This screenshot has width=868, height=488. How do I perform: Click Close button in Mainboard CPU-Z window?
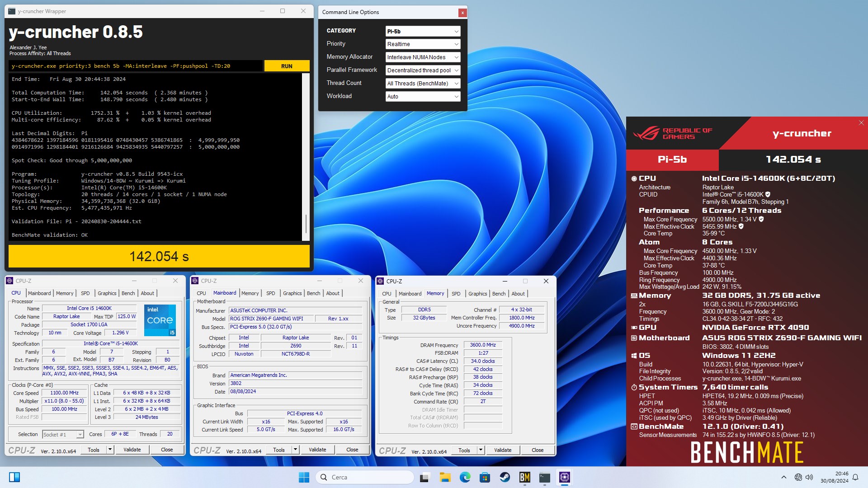352,450
